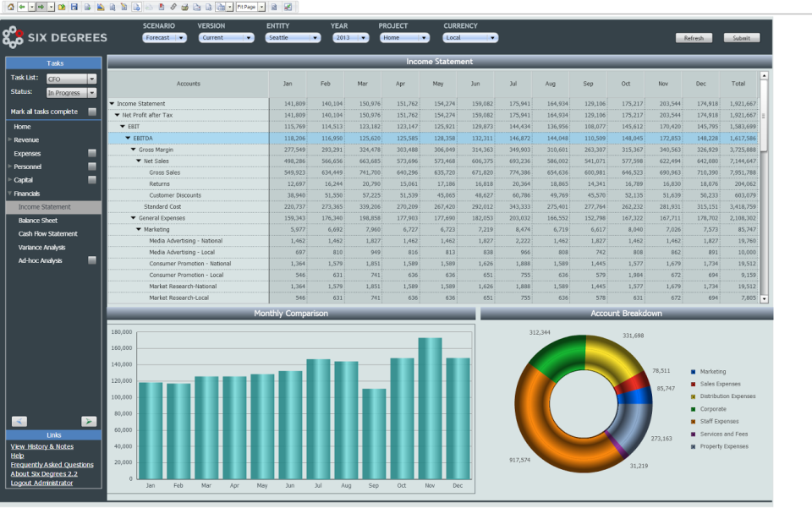
Task: Expand the Revenue item in the Tasks list
Action: [x=10, y=139]
